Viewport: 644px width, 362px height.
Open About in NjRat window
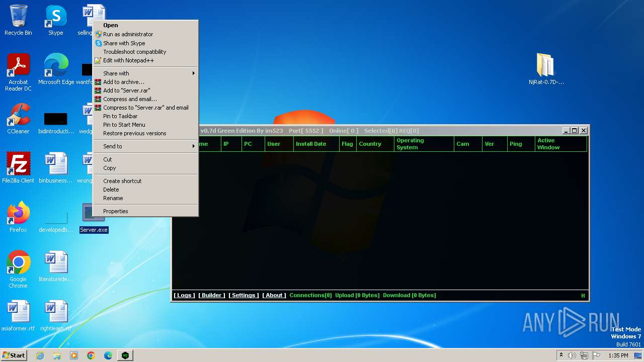(x=274, y=295)
